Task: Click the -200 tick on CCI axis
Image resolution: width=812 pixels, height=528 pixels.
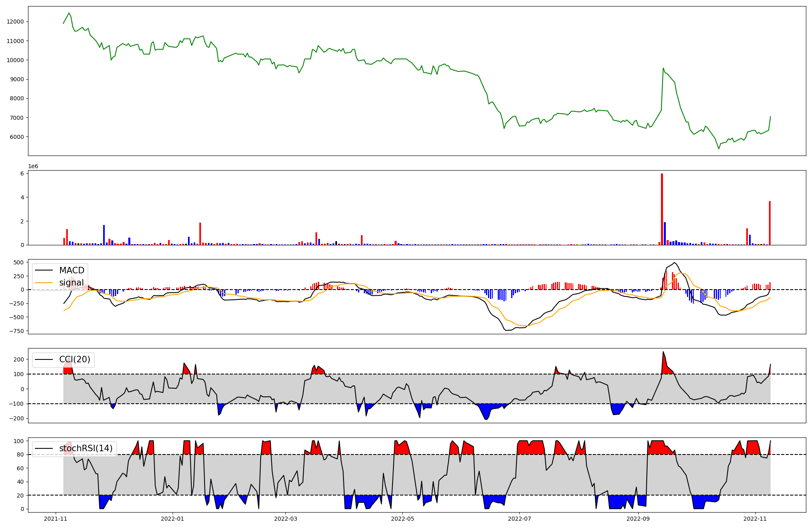Action: 17,418
